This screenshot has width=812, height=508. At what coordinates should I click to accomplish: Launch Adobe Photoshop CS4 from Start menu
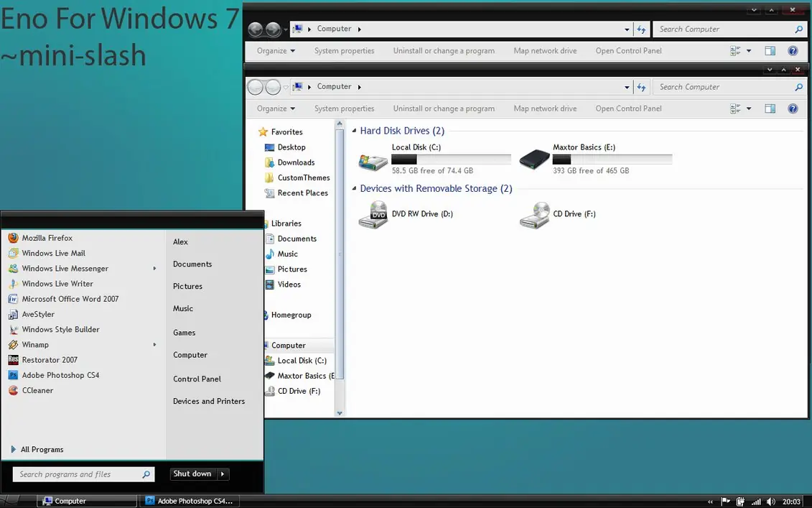pyautogui.click(x=54, y=375)
